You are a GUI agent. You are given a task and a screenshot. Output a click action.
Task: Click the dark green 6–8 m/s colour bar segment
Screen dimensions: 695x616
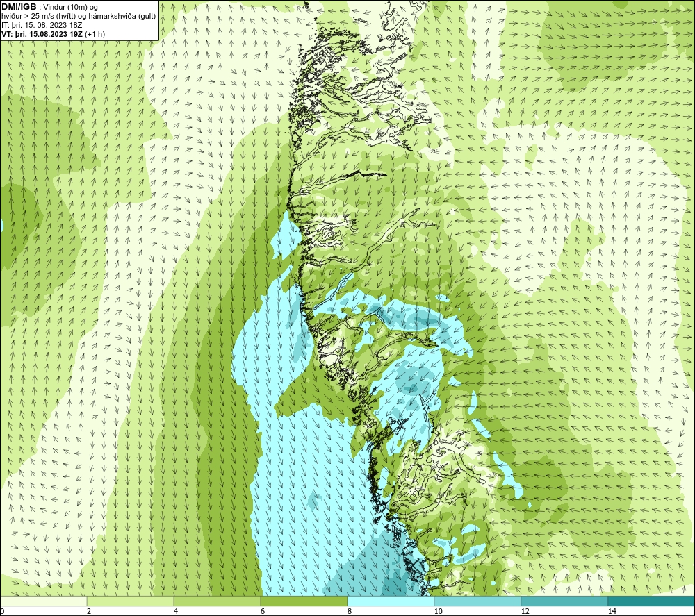pyautogui.click(x=304, y=601)
